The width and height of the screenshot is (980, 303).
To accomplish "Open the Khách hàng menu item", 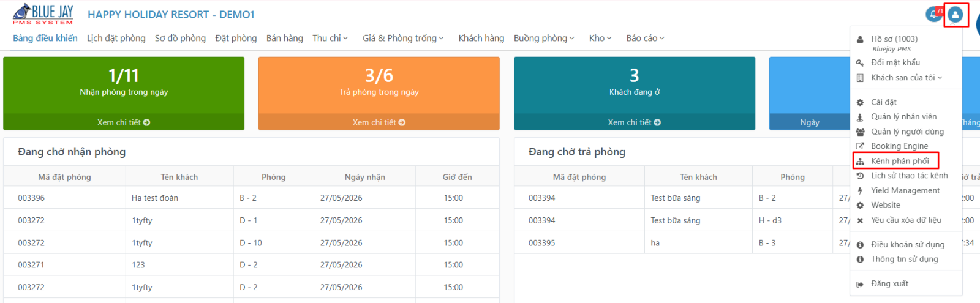I will click(481, 38).
